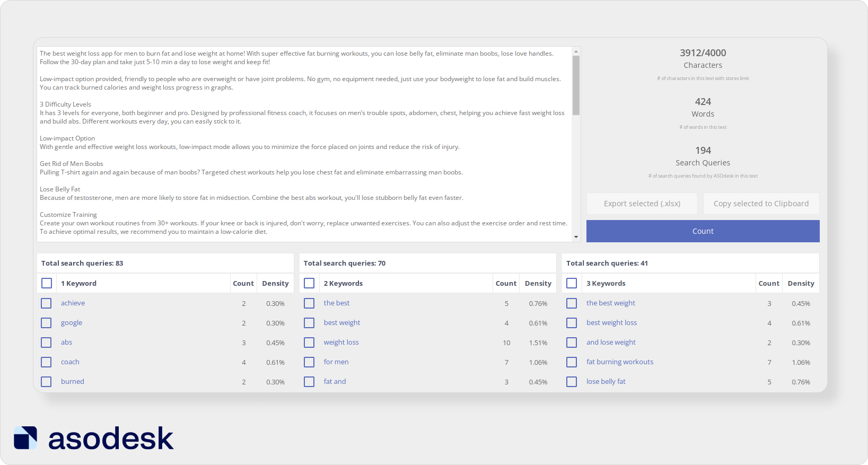
Task: Select all in the 2 Keywords column
Action: click(309, 283)
